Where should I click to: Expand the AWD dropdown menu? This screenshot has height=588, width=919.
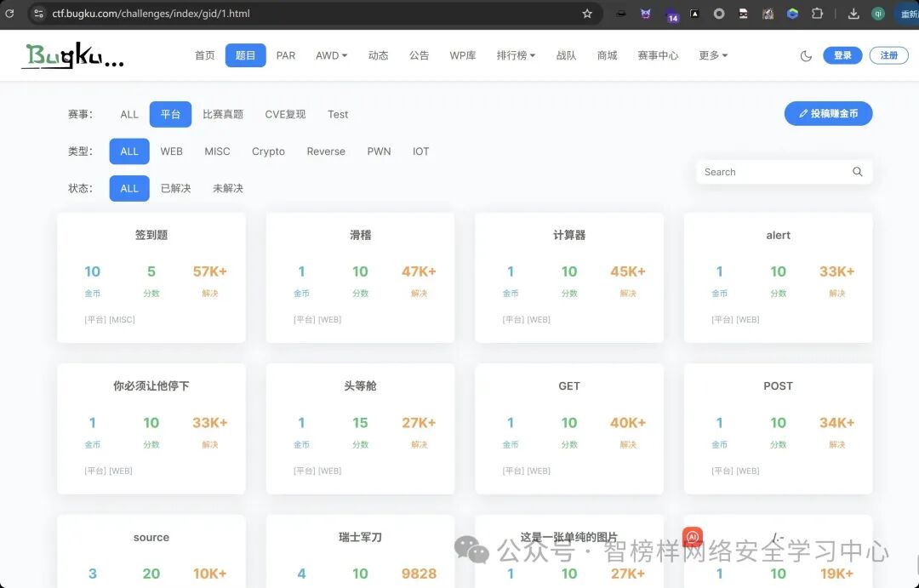(331, 55)
